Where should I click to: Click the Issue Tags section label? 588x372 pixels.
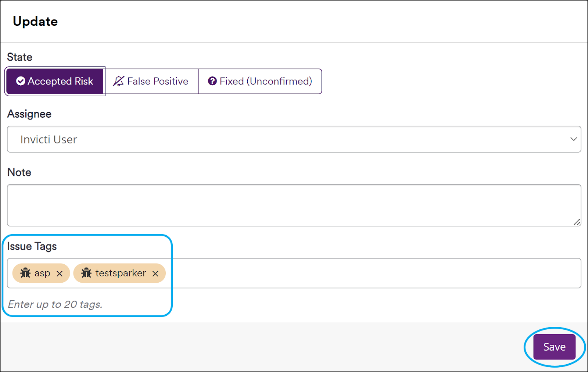32,246
